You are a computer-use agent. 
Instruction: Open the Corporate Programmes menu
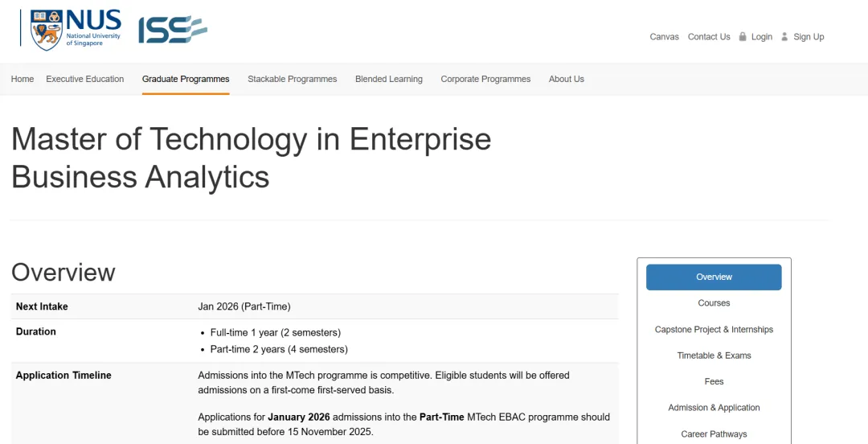[485, 79]
